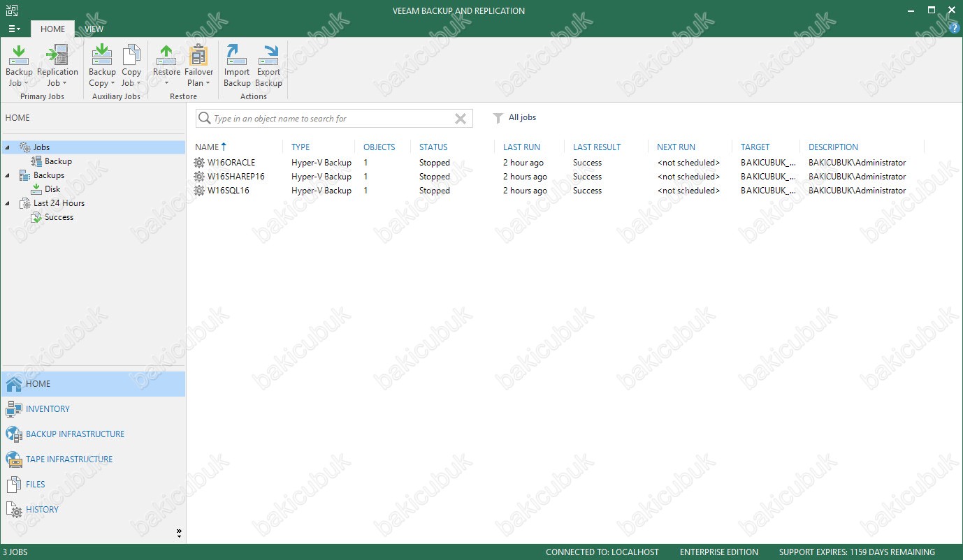Click the Replication Job ribbon icon
This screenshot has width=963, height=560.
point(57,66)
